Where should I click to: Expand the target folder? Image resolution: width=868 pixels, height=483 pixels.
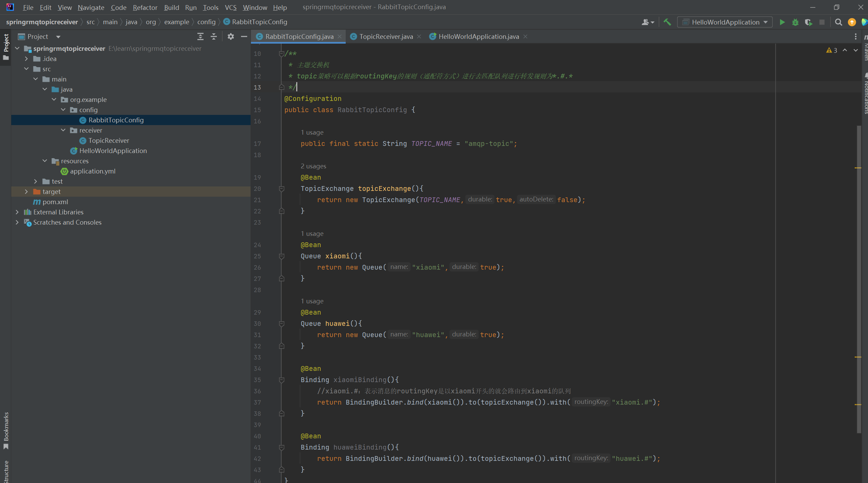[26, 192]
